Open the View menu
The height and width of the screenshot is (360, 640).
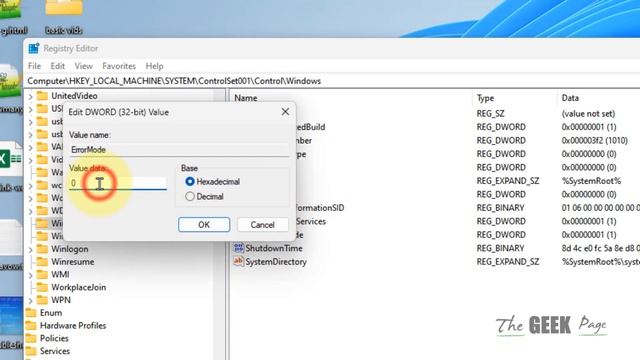pos(83,66)
